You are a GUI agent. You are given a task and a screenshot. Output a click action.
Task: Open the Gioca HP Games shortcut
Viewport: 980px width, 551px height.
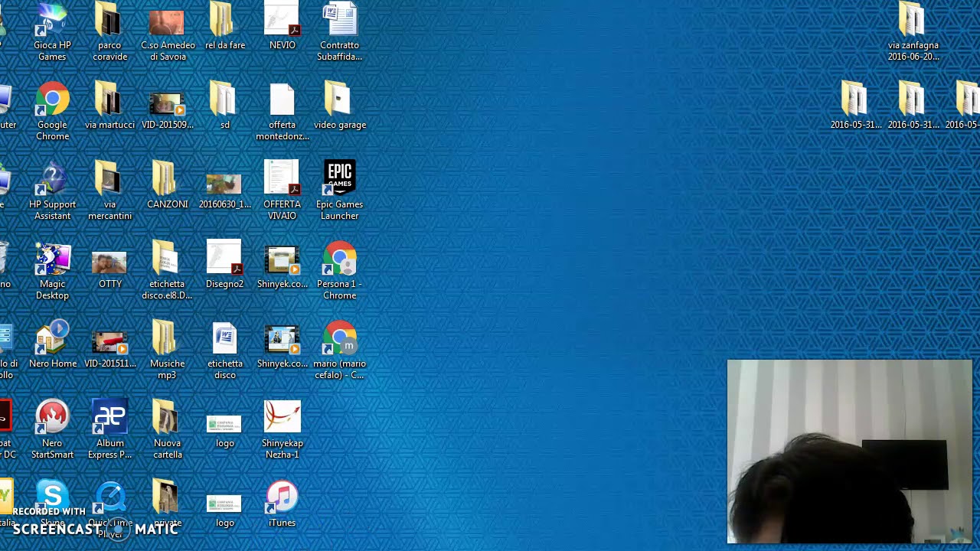(x=52, y=31)
